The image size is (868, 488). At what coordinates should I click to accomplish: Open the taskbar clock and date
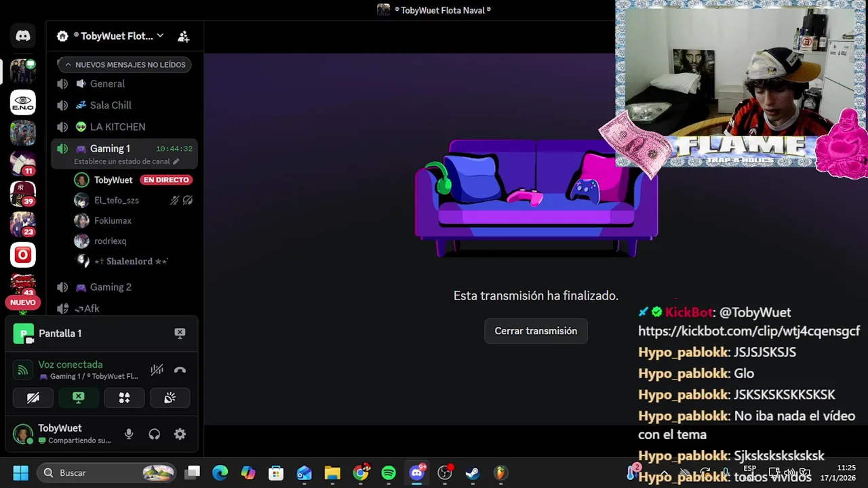[x=838, y=472]
